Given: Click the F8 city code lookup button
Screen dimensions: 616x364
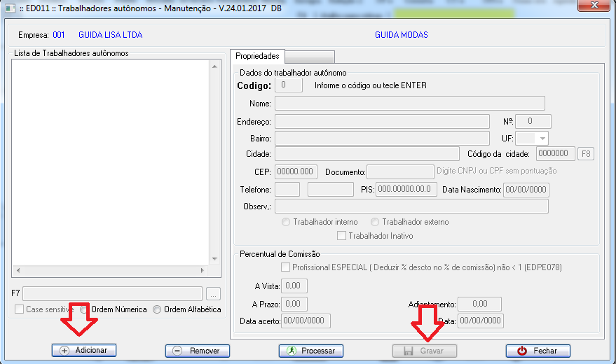Looking at the screenshot, I should point(586,153).
